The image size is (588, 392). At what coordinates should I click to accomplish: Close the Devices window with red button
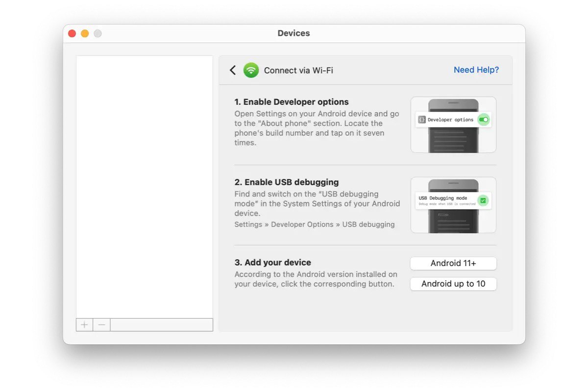(x=72, y=33)
